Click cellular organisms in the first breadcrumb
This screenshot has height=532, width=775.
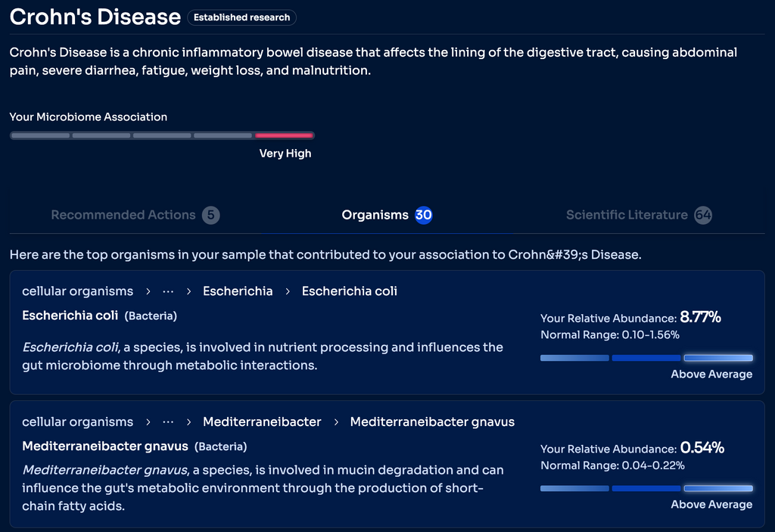coord(77,291)
